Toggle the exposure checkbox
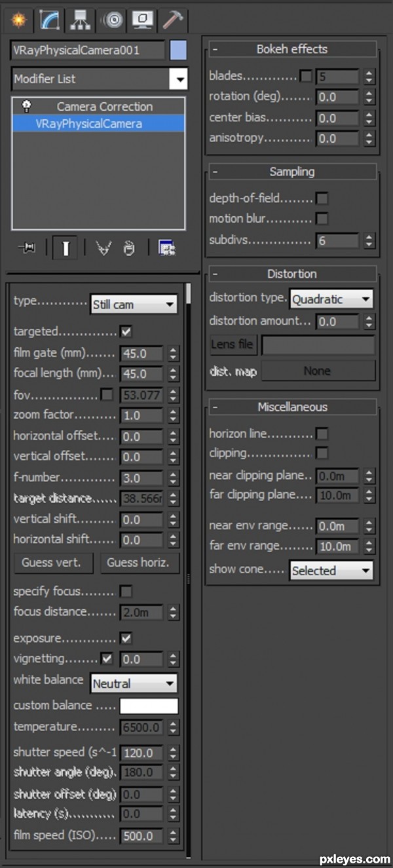The height and width of the screenshot is (868, 393). (x=126, y=638)
